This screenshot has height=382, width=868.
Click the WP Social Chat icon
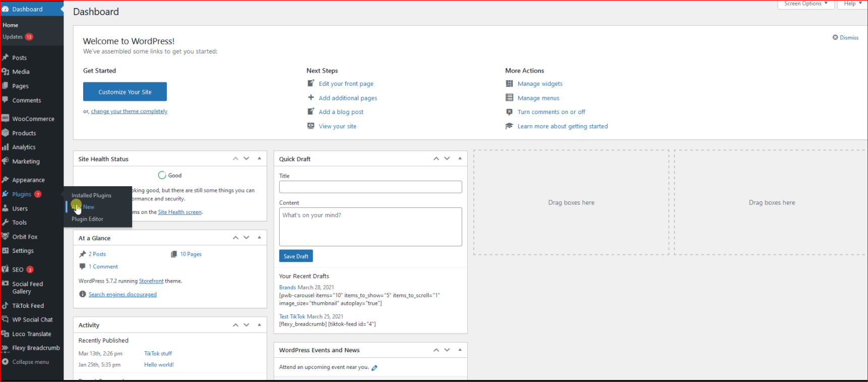(6, 319)
